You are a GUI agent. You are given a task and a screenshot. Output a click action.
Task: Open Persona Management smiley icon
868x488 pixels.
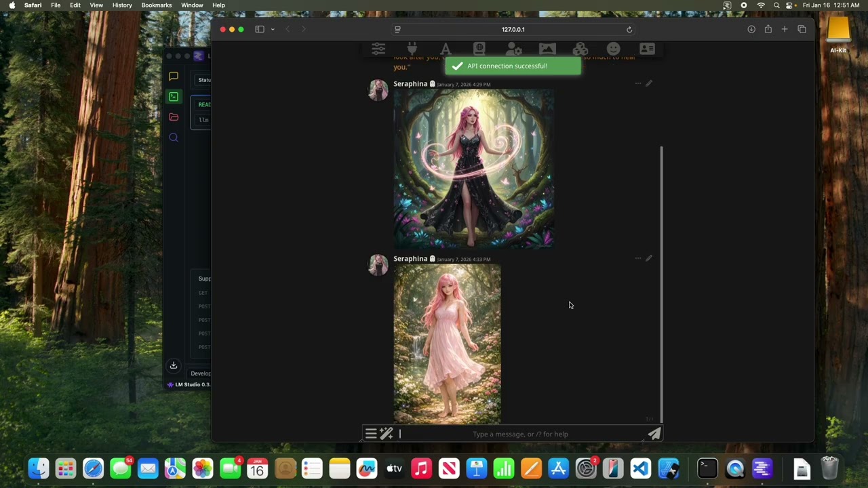point(614,49)
